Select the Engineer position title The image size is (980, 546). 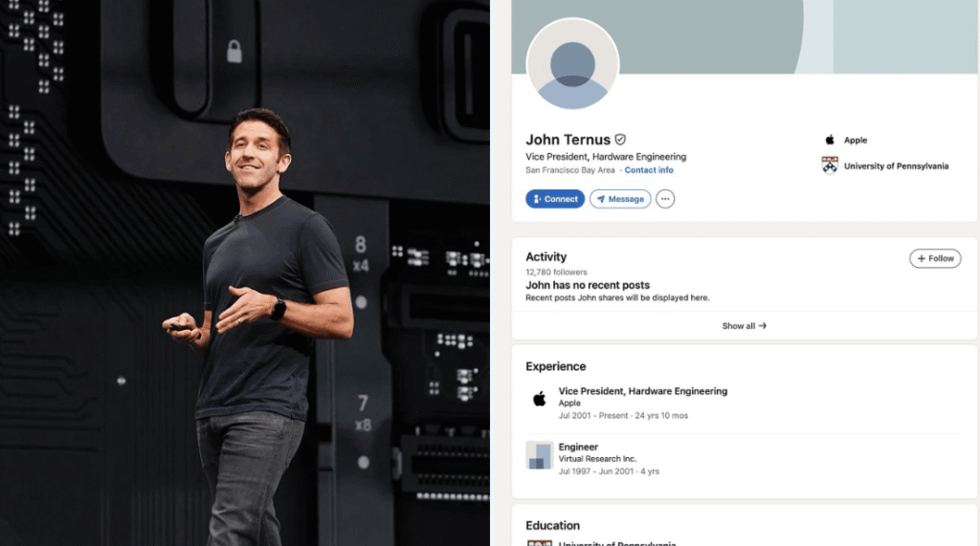[578, 447]
